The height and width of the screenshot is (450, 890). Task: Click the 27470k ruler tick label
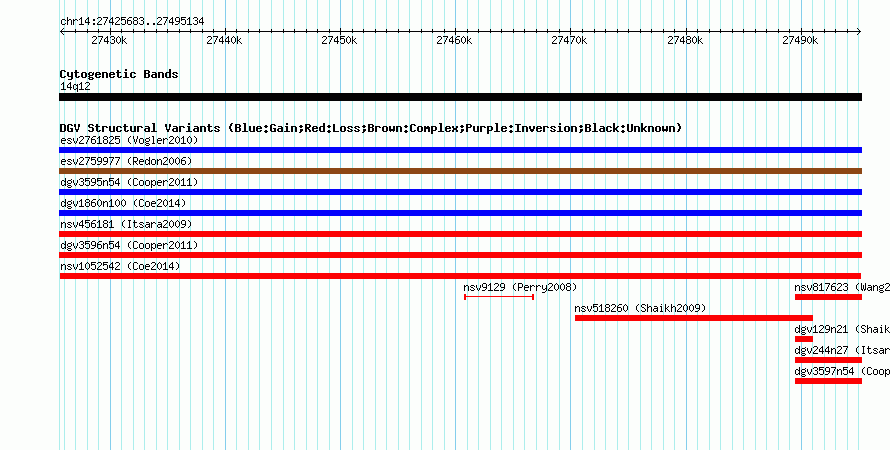[x=569, y=41]
